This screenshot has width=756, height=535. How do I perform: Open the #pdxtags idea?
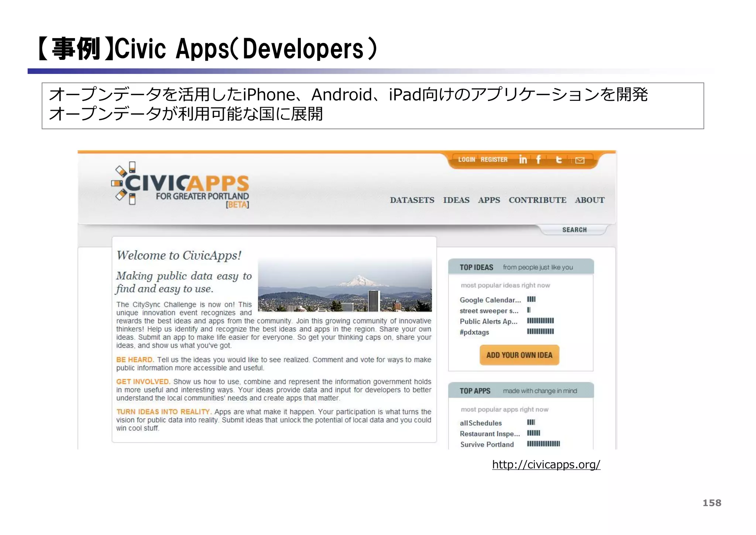click(x=474, y=332)
